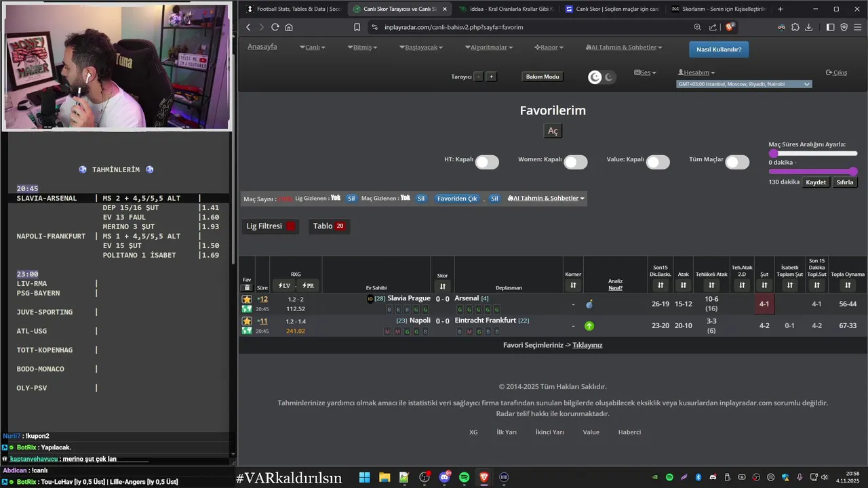Open Windows Start menu
Viewport: 868px width, 488px height.
click(365, 477)
